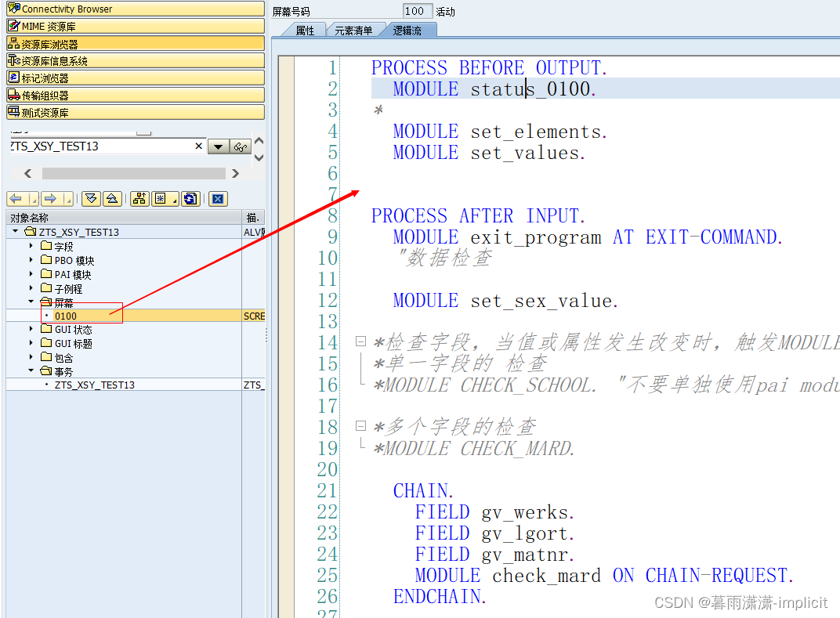Click the Connectivity Browser icon
This screenshot has height=618, width=840.
(14, 9)
